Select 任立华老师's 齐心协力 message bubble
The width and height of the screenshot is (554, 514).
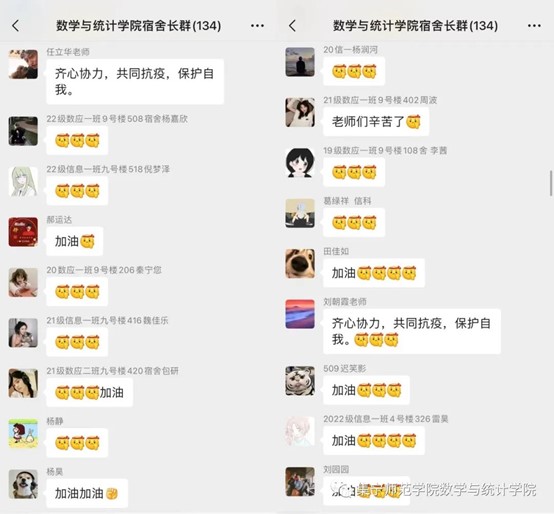[135, 82]
